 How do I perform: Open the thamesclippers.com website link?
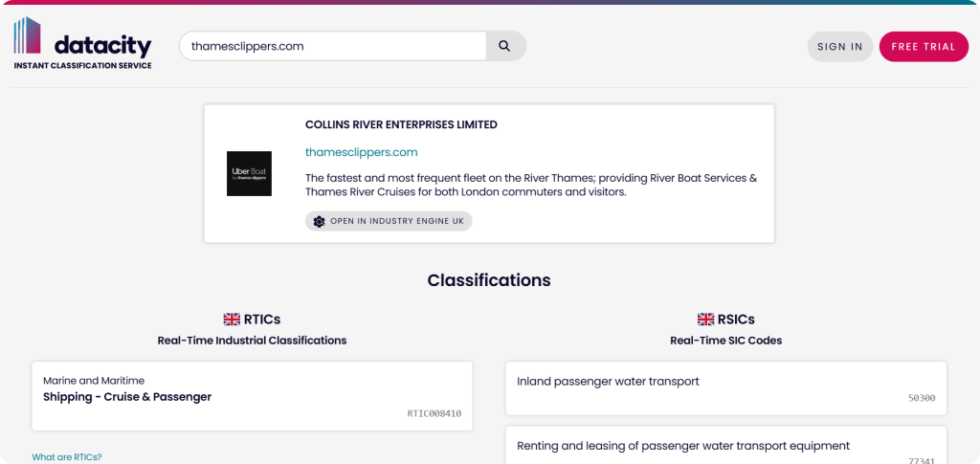point(361,152)
